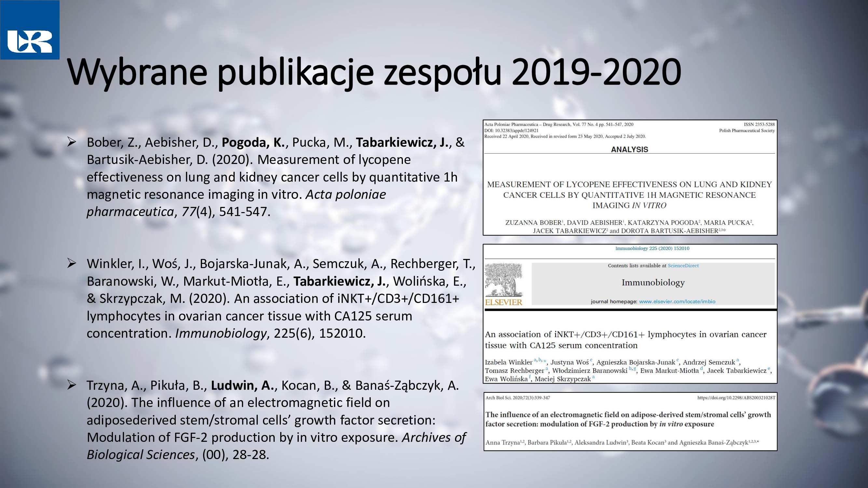This screenshot has width=868, height=488.
Task: Click the ANALYSIS heading in first article
Action: 629,150
